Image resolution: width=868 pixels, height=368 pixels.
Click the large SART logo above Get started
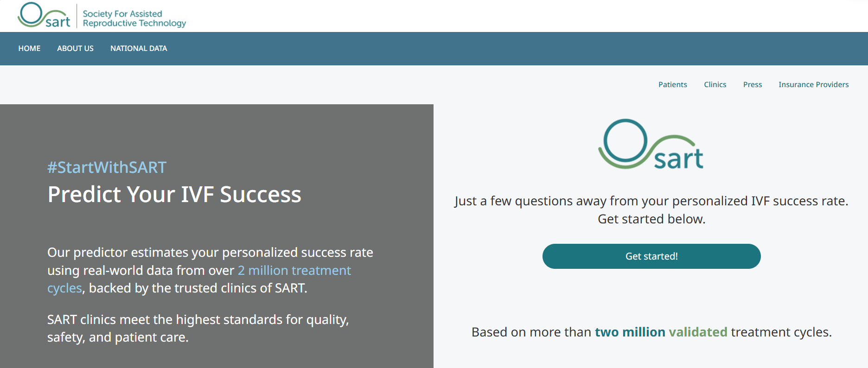tap(651, 144)
